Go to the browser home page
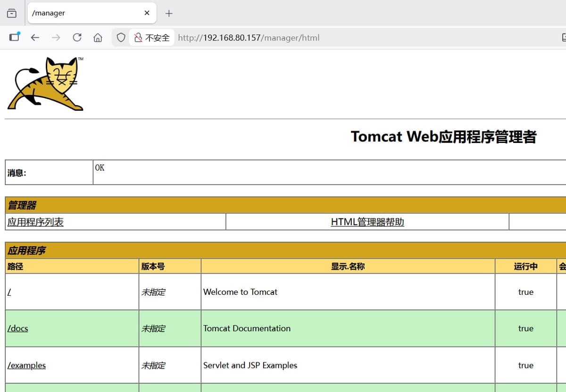Image resolution: width=566 pixels, height=392 pixels. click(98, 38)
